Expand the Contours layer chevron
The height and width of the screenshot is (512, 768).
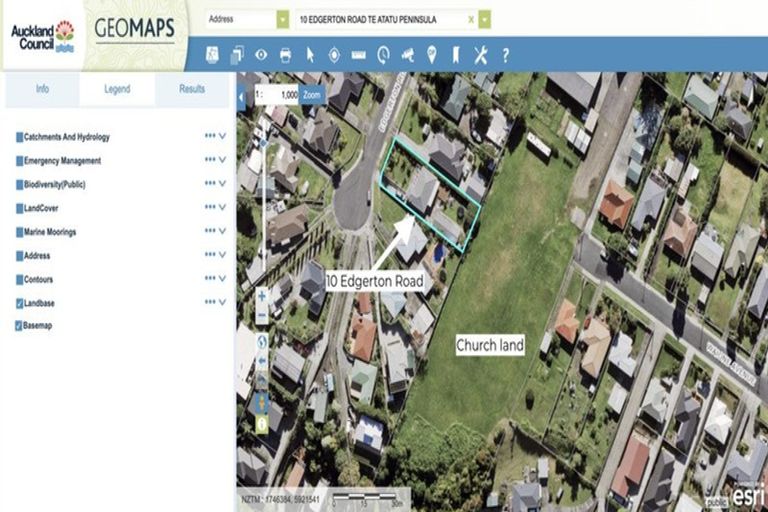tap(222, 278)
